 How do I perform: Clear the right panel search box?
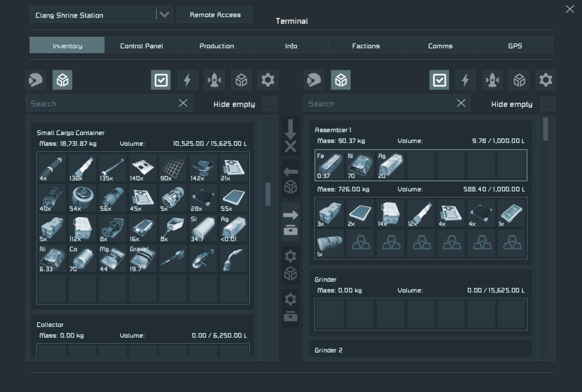(x=461, y=103)
